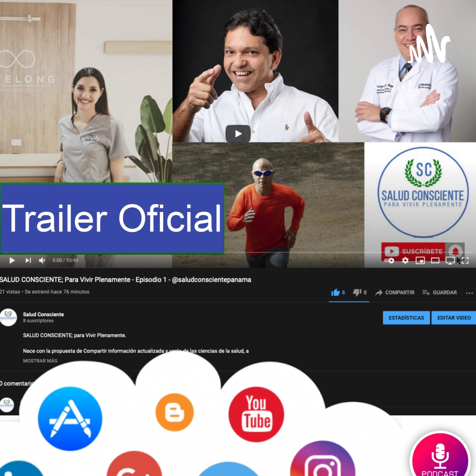Click the blue App Store icon
476x476 pixels.
pyautogui.click(x=70, y=419)
